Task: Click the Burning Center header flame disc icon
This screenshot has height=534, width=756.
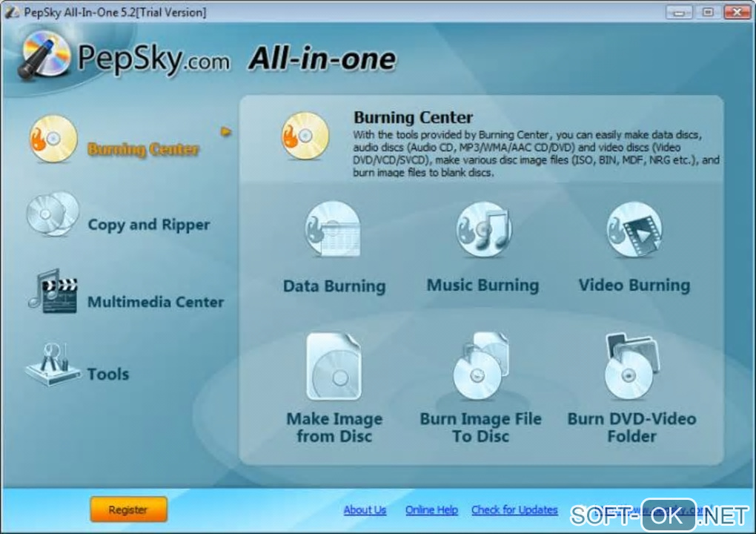Action: click(305, 136)
